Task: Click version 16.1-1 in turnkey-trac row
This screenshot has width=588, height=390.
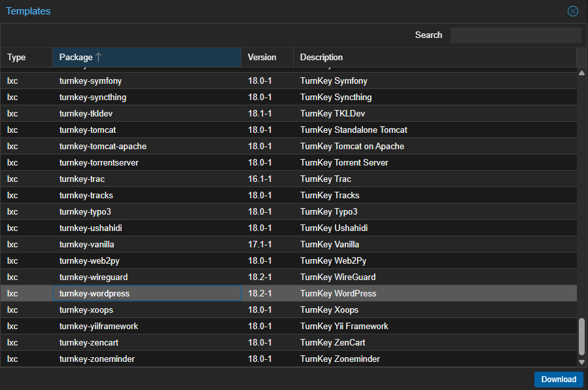Action: (260, 179)
